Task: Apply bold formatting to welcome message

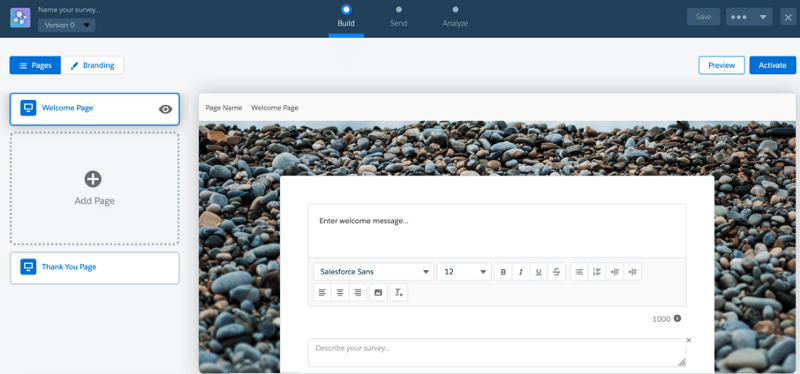Action: 503,272
